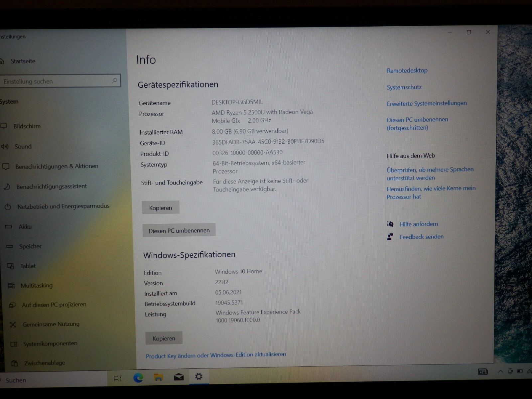
Task: Open the Tablet settings page
Action: pos(28,266)
